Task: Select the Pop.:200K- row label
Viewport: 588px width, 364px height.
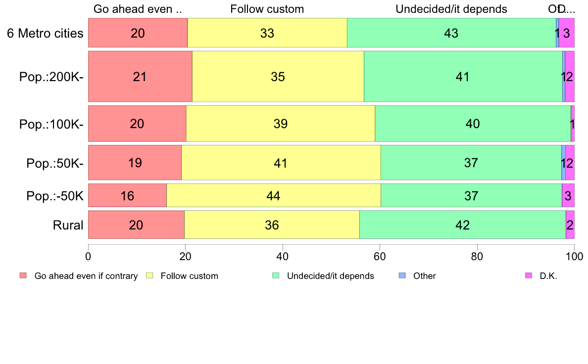Action: pos(51,77)
